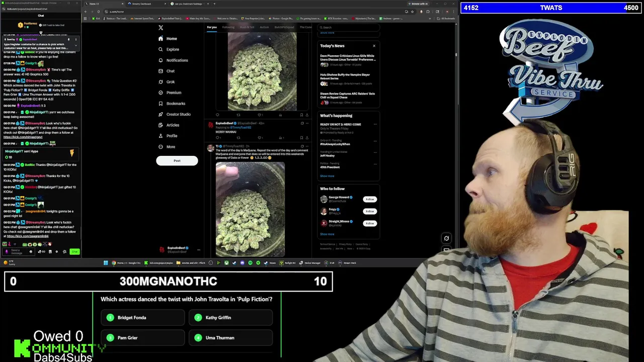This screenshot has height=362, width=644.
Task: Open Steam from taskbar
Action: point(270,263)
